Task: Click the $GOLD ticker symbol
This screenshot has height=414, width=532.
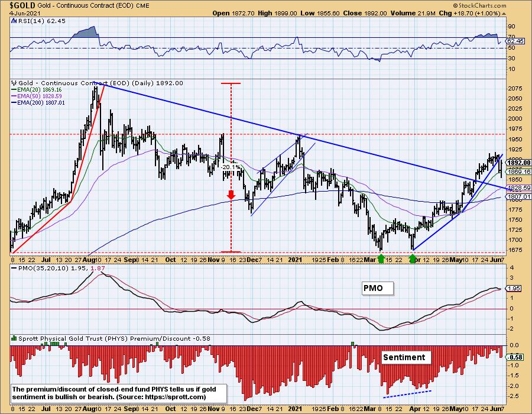Action: click(17, 5)
